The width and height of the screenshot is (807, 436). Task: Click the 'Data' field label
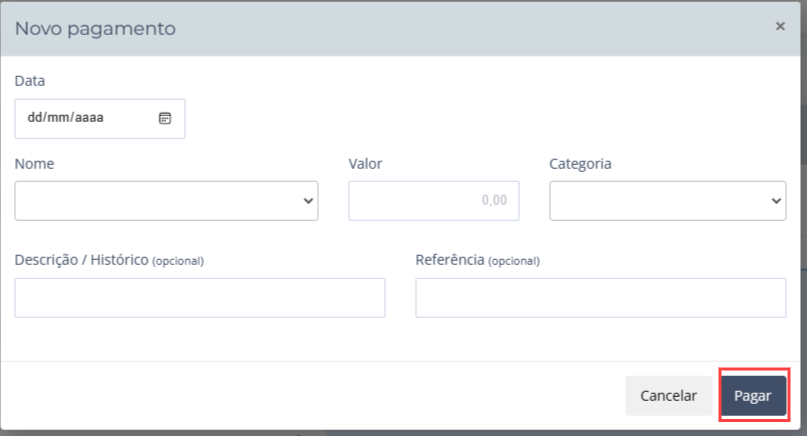tap(30, 80)
